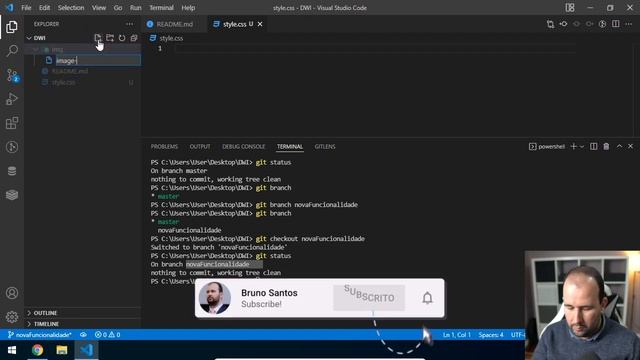Screen dimensions: 640x360
Task: Open the GitLens view in activity bar
Action: click(x=12, y=147)
